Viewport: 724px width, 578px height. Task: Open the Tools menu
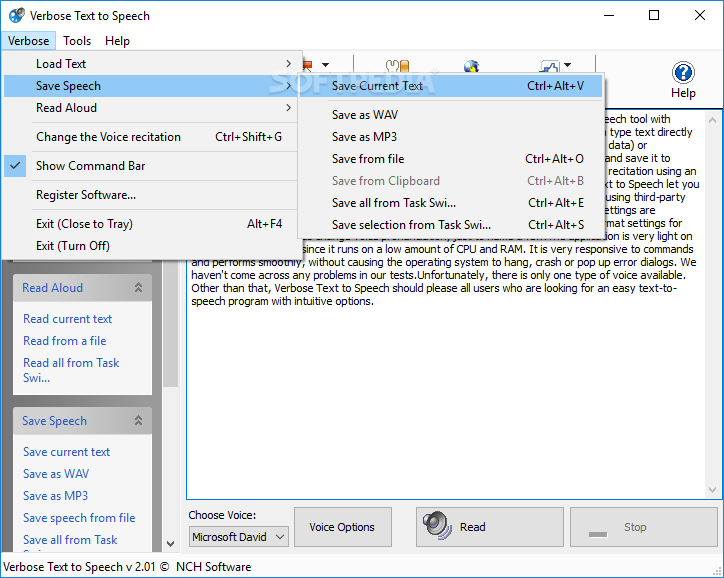point(77,41)
